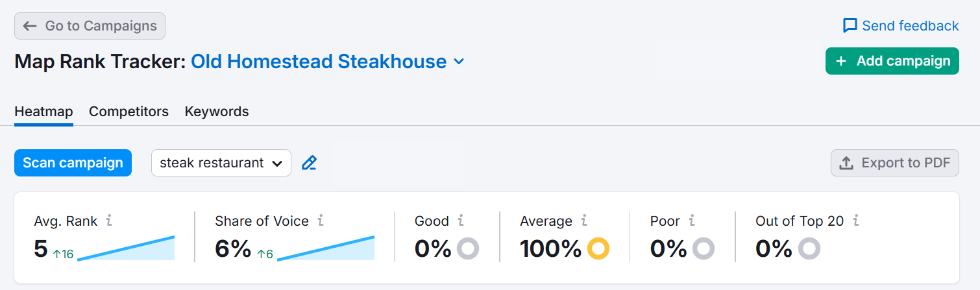Open the Send feedback link
The height and width of the screenshot is (290, 980).
click(x=900, y=26)
